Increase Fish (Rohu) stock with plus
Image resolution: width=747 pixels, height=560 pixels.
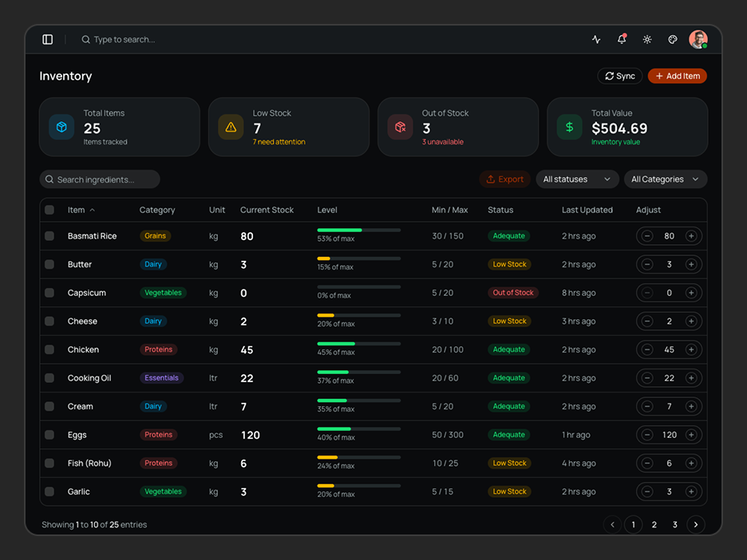coord(691,463)
